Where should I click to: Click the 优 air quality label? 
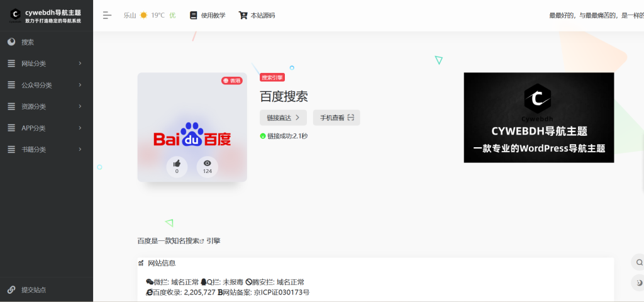172,16
